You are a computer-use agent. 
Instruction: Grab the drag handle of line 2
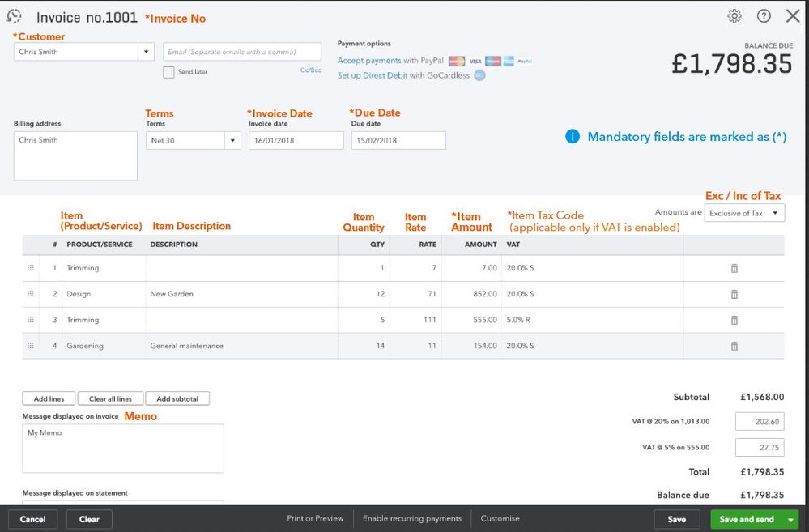[31, 294]
